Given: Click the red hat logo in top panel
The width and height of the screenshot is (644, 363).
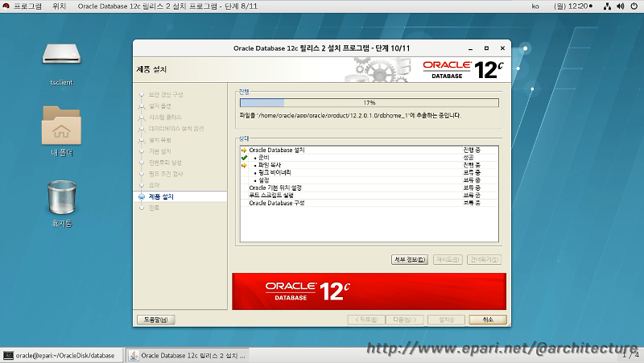Looking at the screenshot, I should 6,6.
